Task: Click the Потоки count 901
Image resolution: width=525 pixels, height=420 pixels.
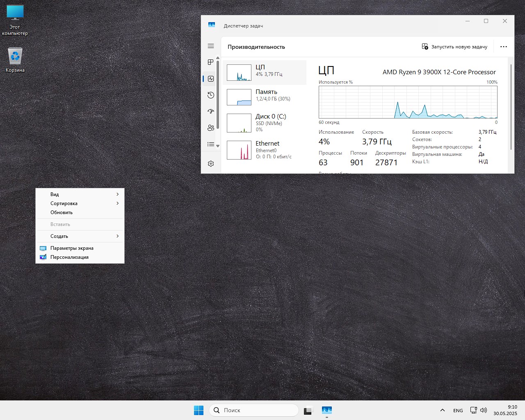Action: (357, 162)
